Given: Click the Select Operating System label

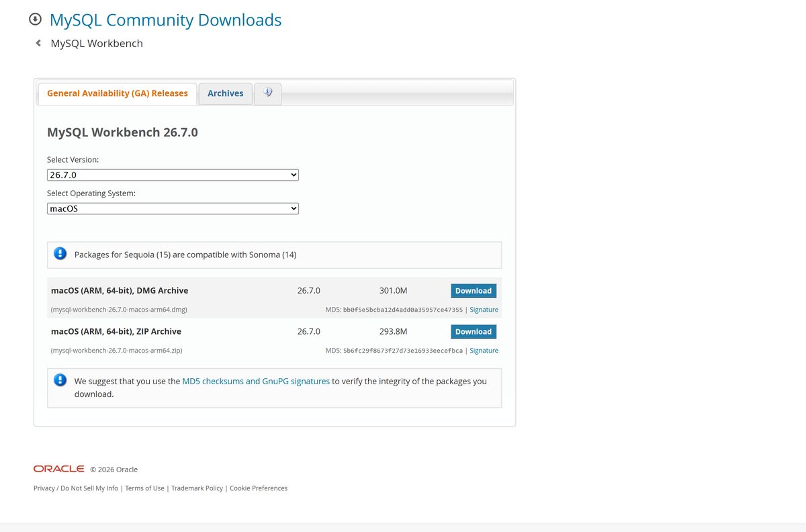Looking at the screenshot, I should [91, 193].
